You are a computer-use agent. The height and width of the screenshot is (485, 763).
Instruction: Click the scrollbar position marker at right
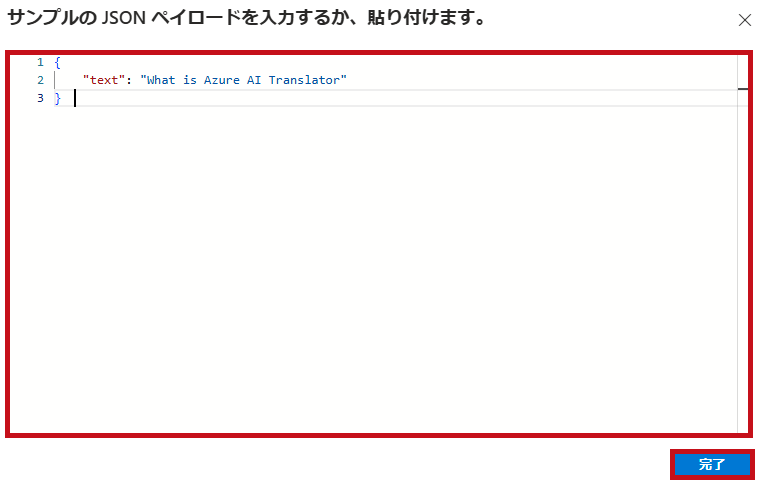(743, 89)
